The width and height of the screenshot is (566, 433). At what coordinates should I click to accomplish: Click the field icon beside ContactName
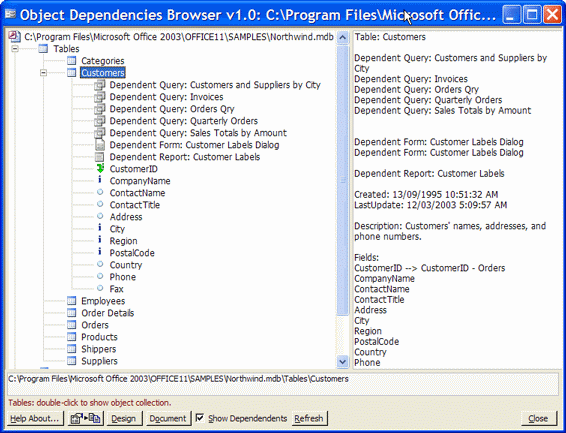click(x=100, y=192)
